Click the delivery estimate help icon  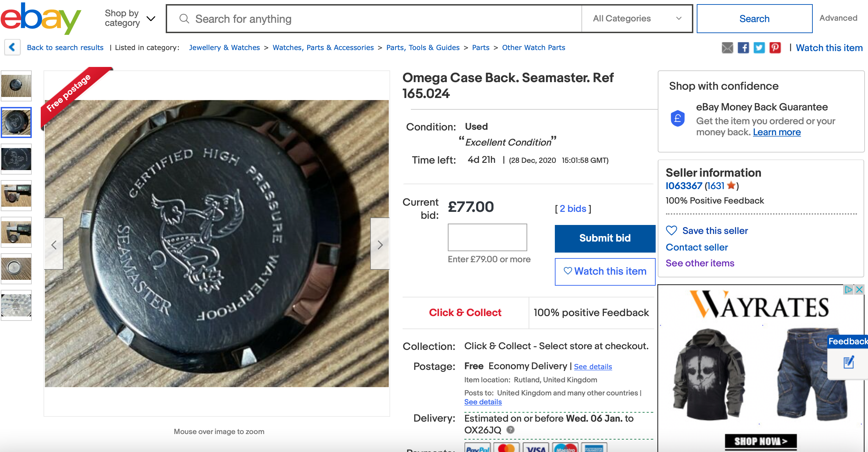(x=510, y=430)
